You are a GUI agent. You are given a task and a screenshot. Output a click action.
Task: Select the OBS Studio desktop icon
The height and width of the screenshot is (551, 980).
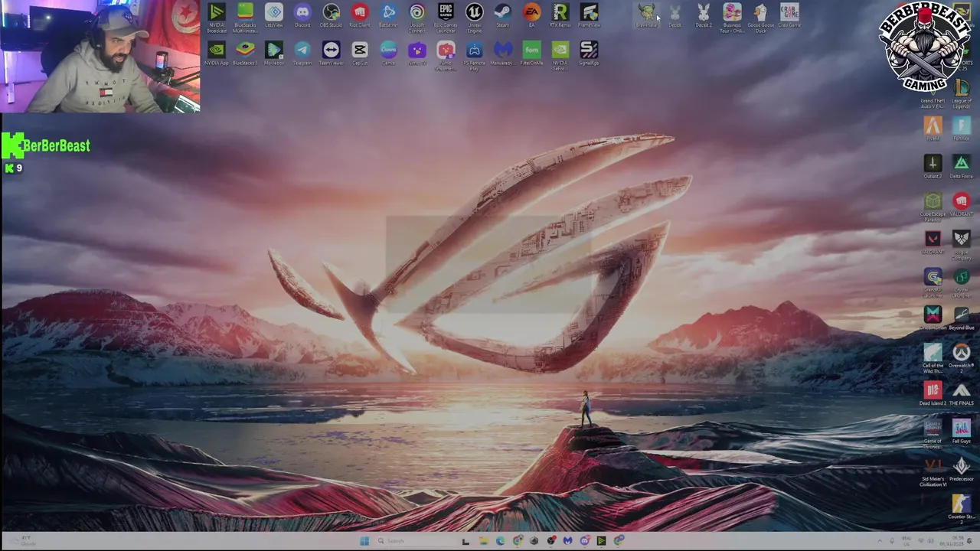(x=331, y=15)
